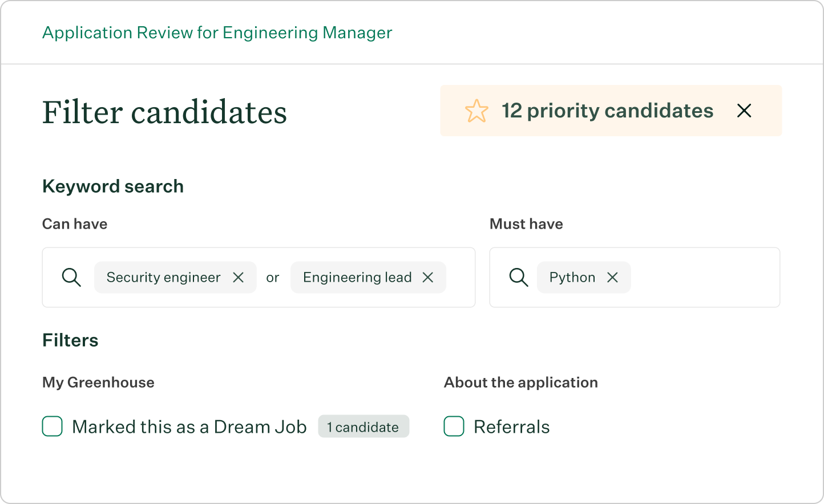The height and width of the screenshot is (504, 824).
Task: Enable the Marked this as a Dream Job checkbox
Action: pyautogui.click(x=52, y=426)
